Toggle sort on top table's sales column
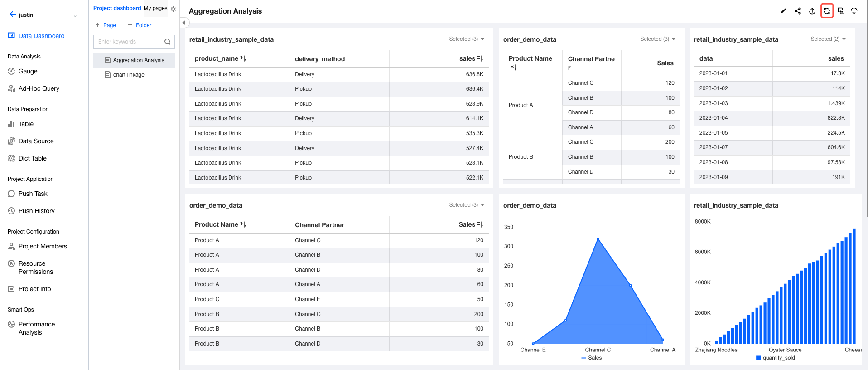Viewport: 868px width, 370px height. pos(480,58)
